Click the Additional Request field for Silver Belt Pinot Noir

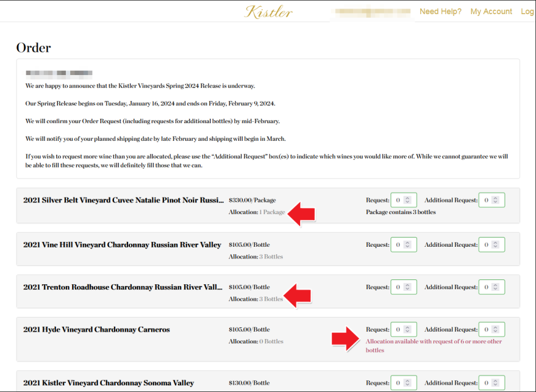coord(492,200)
